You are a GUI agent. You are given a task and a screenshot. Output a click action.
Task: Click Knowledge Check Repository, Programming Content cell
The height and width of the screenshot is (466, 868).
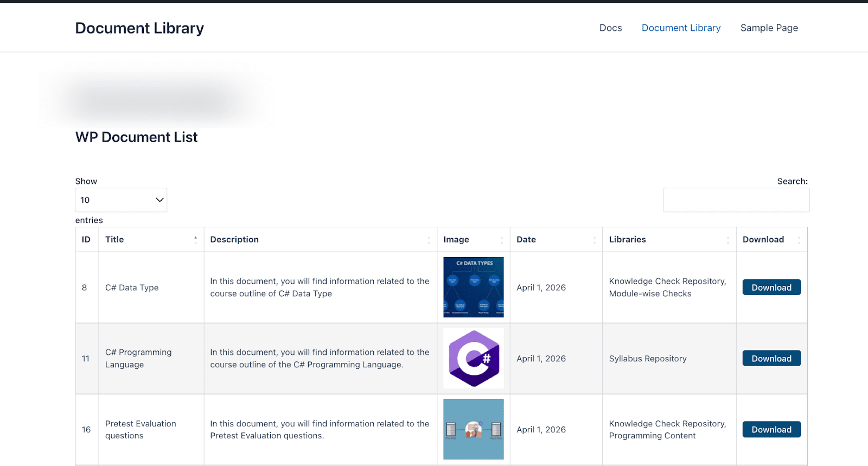669,430
